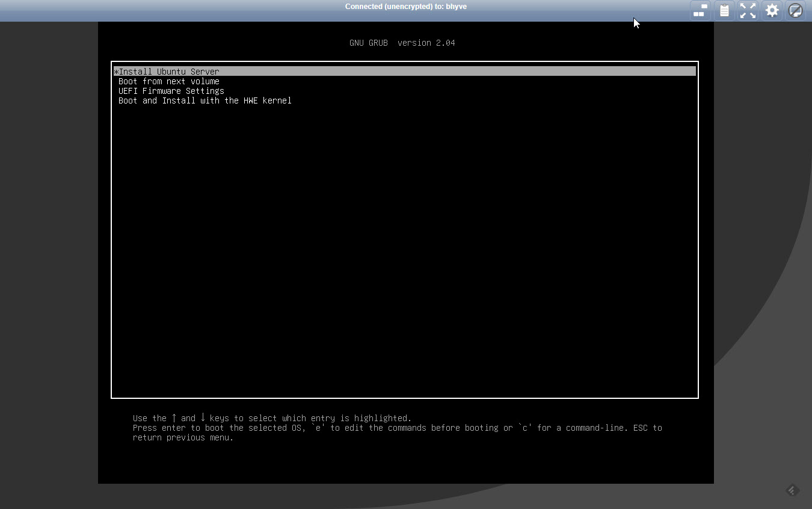Click the 'return previous menu.' text

pyautogui.click(x=183, y=437)
